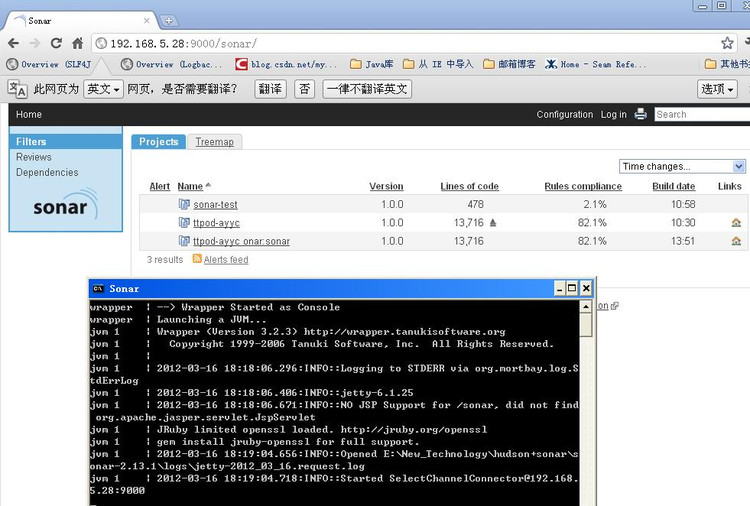Click the translate bar language icon

point(18,89)
